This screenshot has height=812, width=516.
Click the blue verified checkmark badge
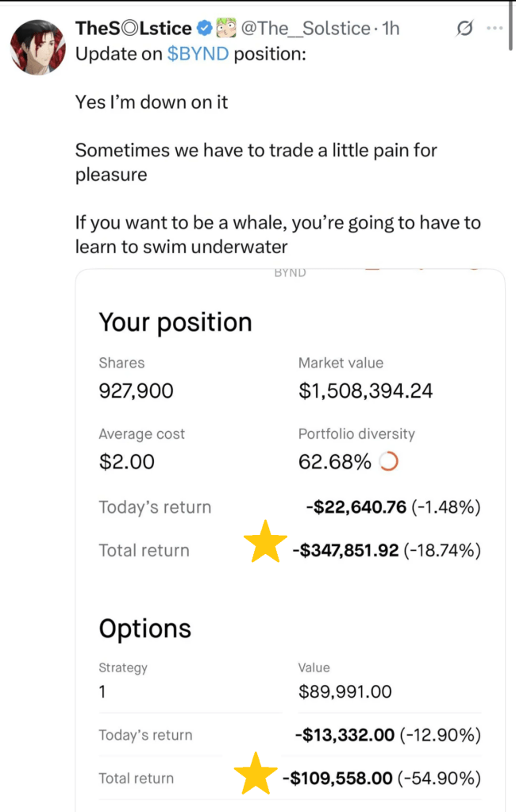pos(204,29)
